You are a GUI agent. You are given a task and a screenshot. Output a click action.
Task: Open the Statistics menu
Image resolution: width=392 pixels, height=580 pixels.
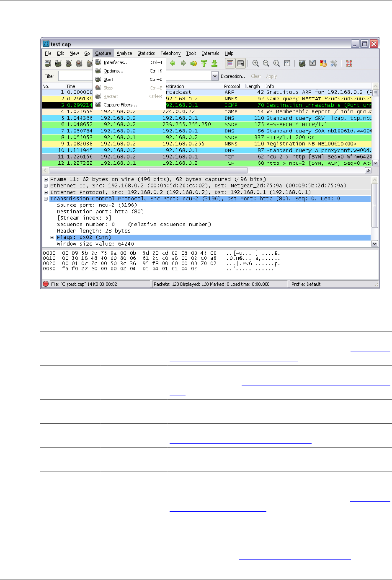coord(146,53)
